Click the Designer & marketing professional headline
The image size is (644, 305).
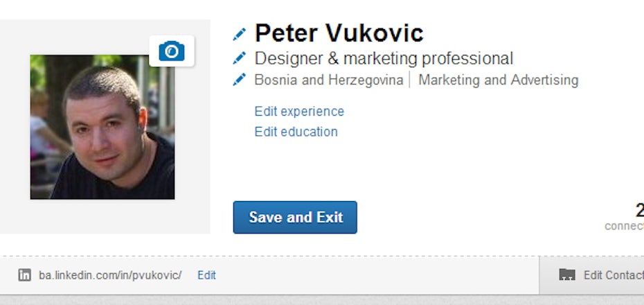pyautogui.click(x=384, y=58)
